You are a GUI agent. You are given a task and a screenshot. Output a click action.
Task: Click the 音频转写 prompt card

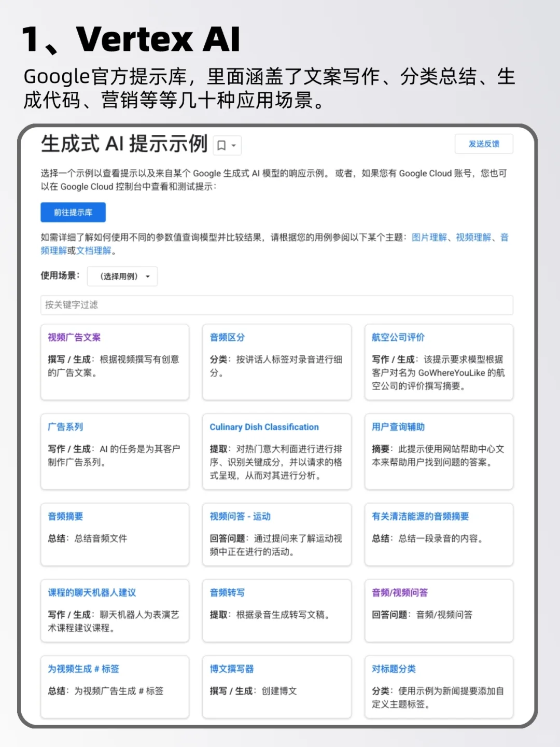277,611
